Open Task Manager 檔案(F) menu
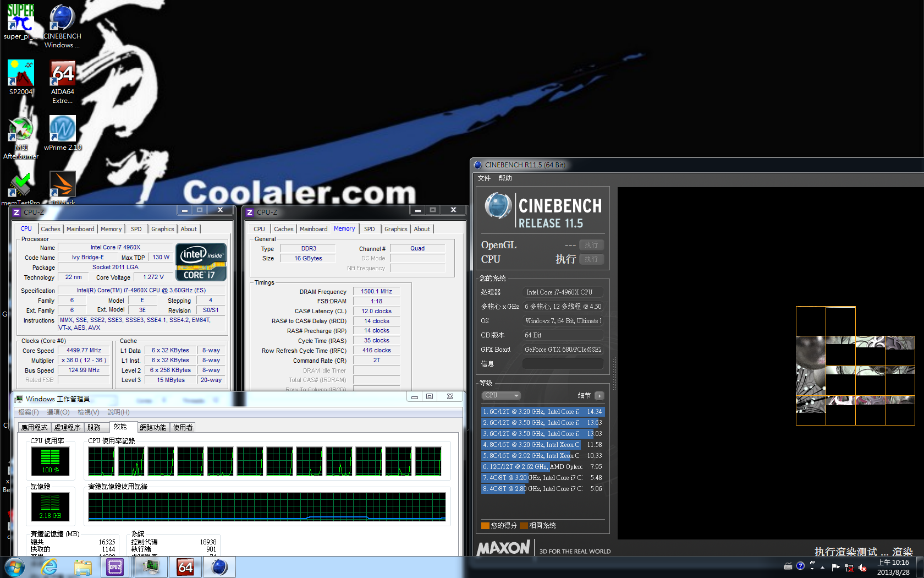This screenshot has height=578, width=924. tap(29, 412)
